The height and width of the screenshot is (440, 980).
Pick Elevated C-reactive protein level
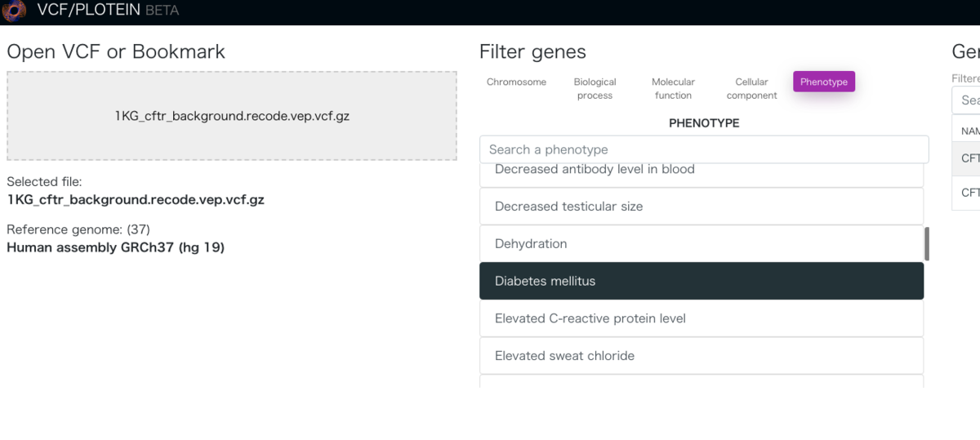pos(702,318)
